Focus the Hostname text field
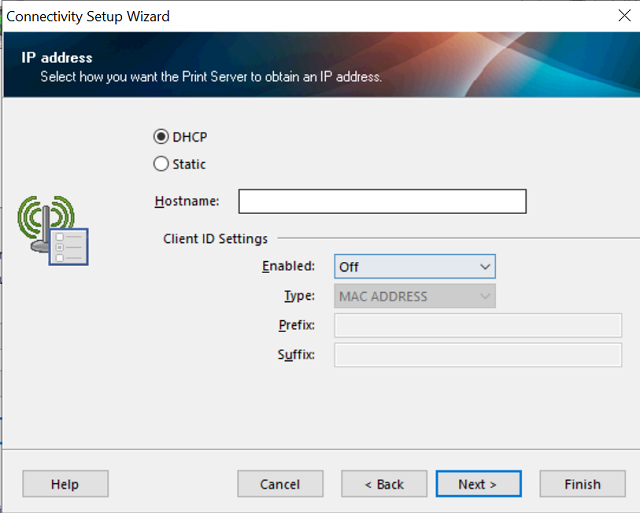 tap(382, 202)
